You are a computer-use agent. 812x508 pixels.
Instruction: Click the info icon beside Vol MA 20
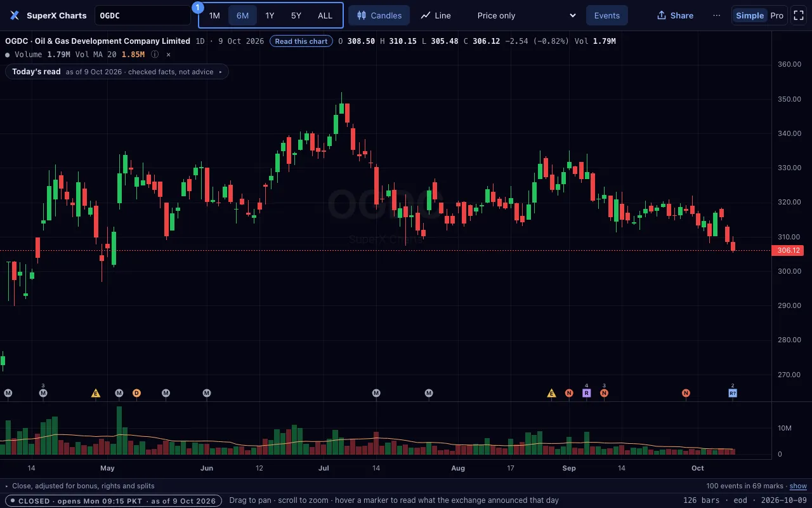(155, 55)
